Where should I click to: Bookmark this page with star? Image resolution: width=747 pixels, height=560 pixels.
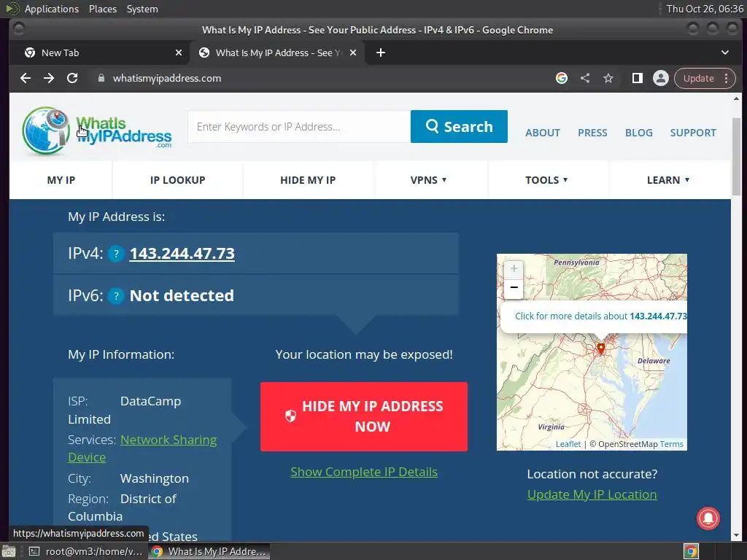point(608,78)
